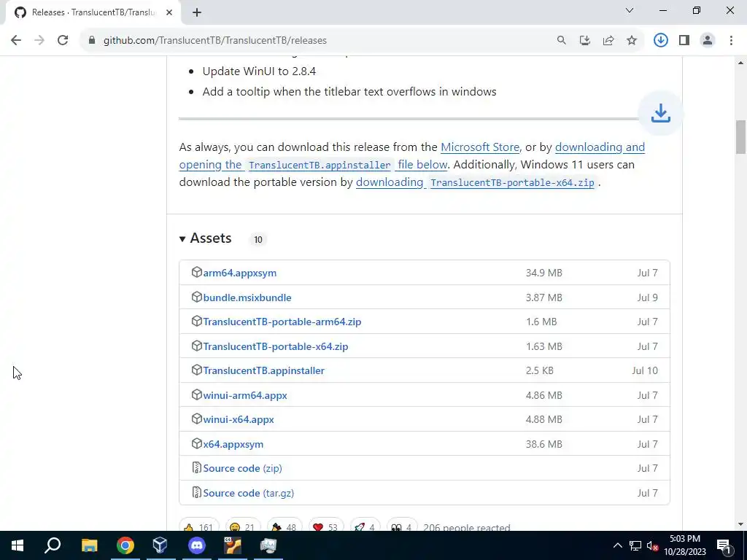Download winui-x64.appx asset
Screen dimensions: 747x560
click(x=239, y=420)
